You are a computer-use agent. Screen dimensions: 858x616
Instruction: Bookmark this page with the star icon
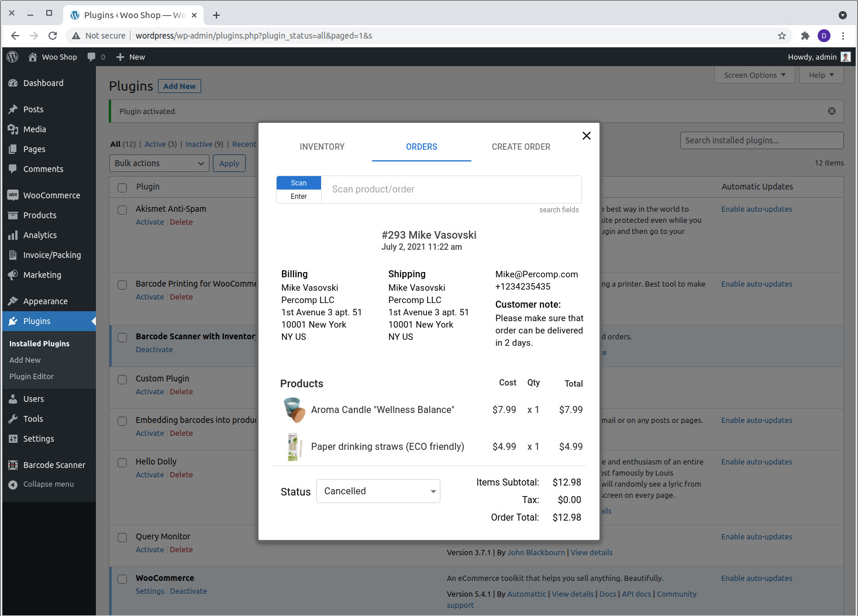[782, 36]
